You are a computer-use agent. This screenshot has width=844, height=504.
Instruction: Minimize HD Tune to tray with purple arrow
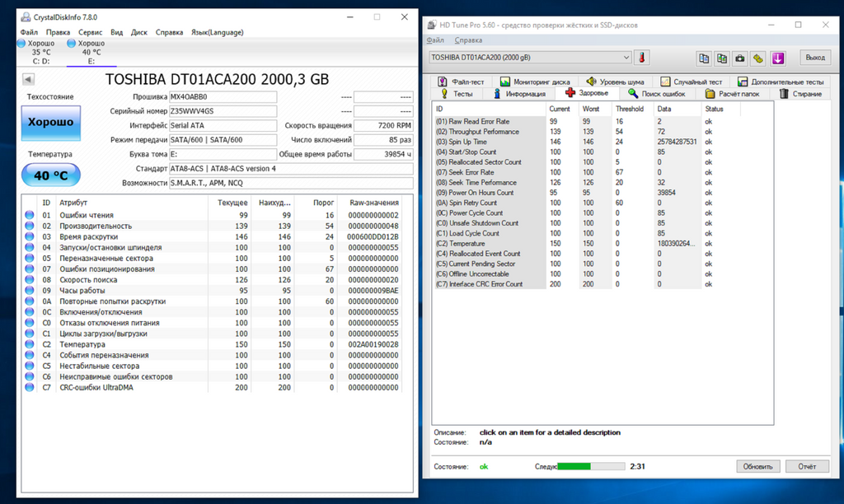tap(778, 58)
